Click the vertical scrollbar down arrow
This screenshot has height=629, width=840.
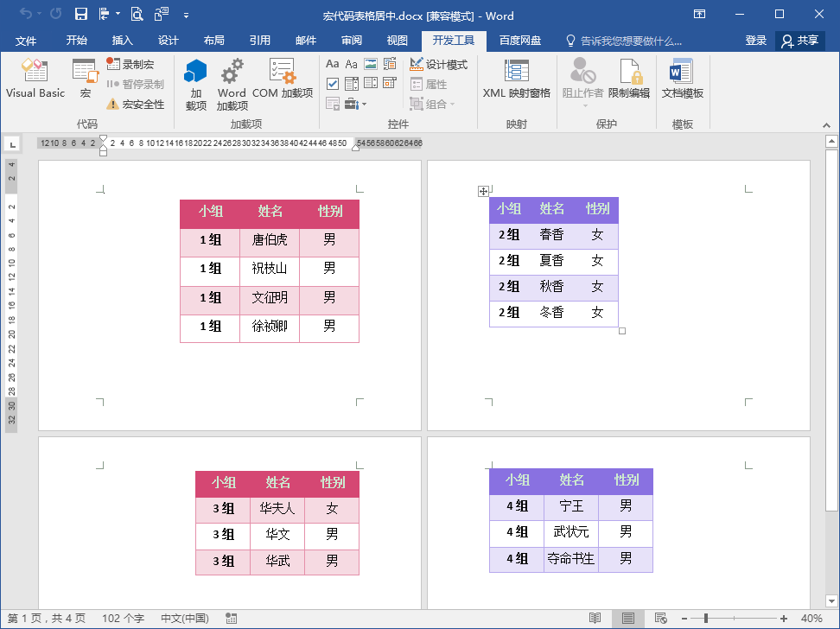tap(831, 600)
